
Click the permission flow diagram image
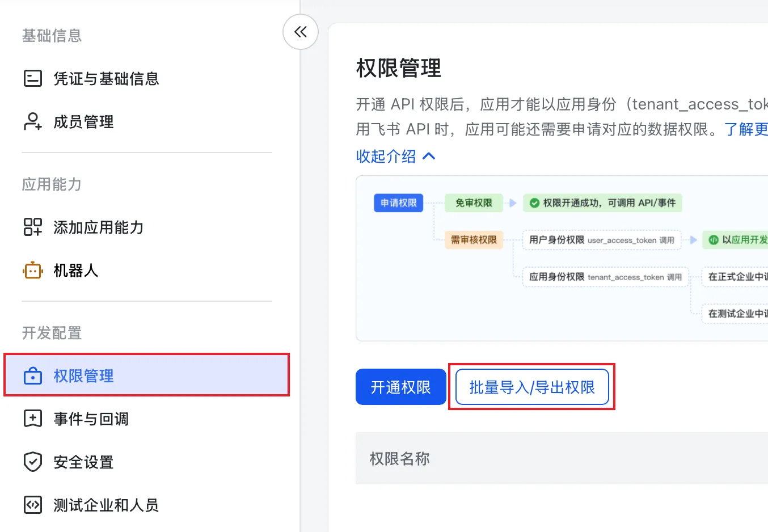[562, 259]
